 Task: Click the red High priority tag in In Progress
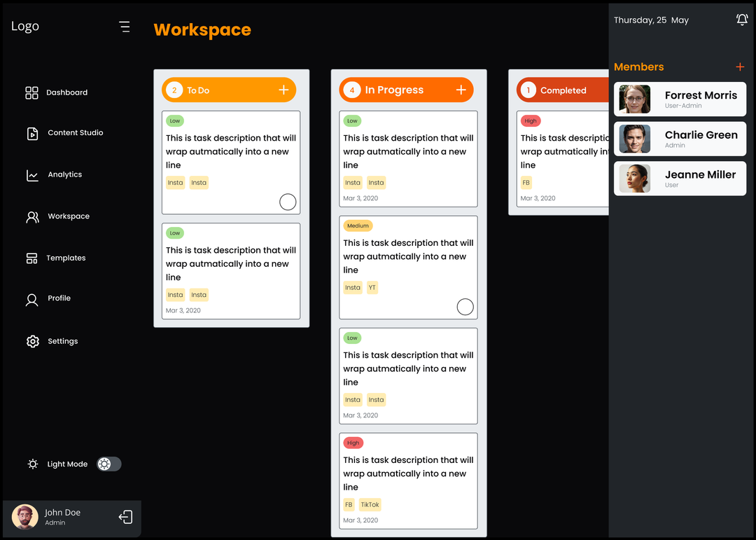click(353, 443)
